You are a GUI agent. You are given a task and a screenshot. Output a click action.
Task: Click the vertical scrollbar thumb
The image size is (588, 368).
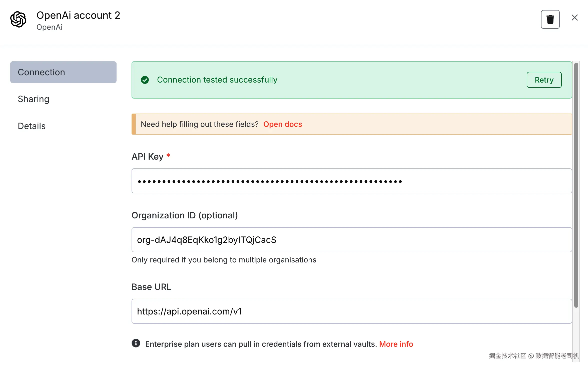[576, 185]
